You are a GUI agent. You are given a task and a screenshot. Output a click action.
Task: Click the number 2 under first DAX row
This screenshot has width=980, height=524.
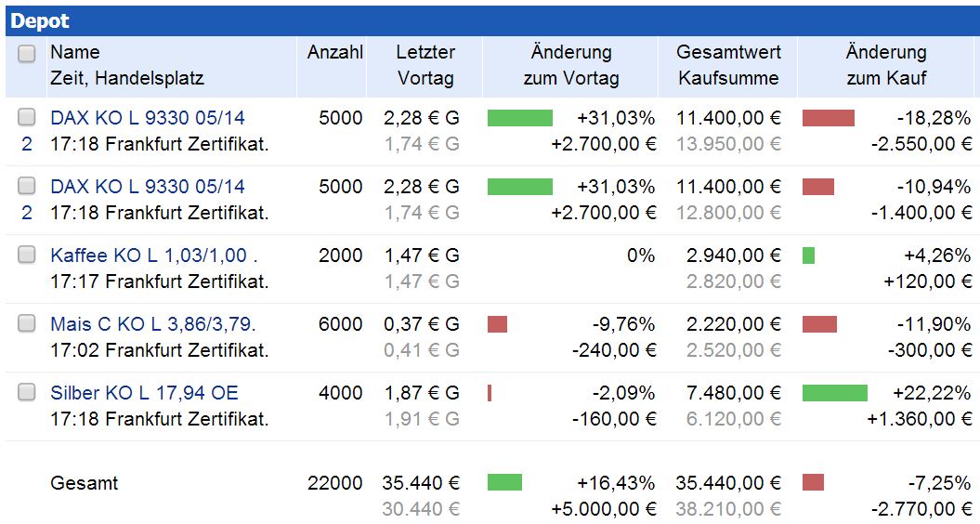[x=27, y=144]
